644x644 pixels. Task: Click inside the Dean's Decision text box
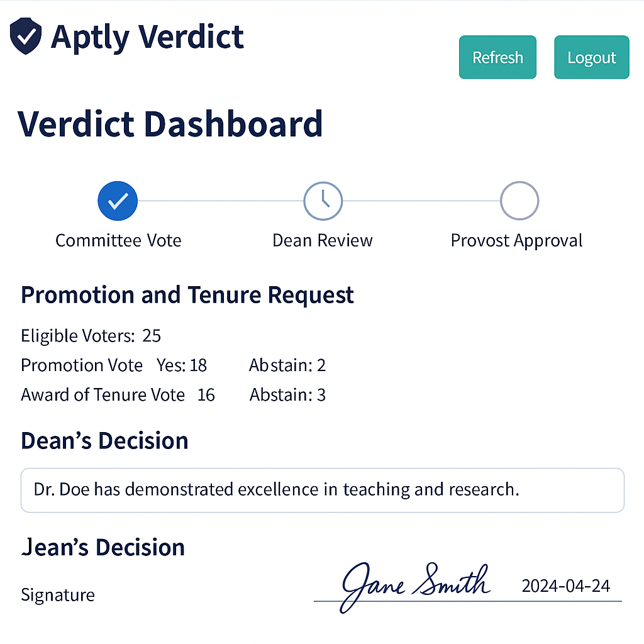322,490
